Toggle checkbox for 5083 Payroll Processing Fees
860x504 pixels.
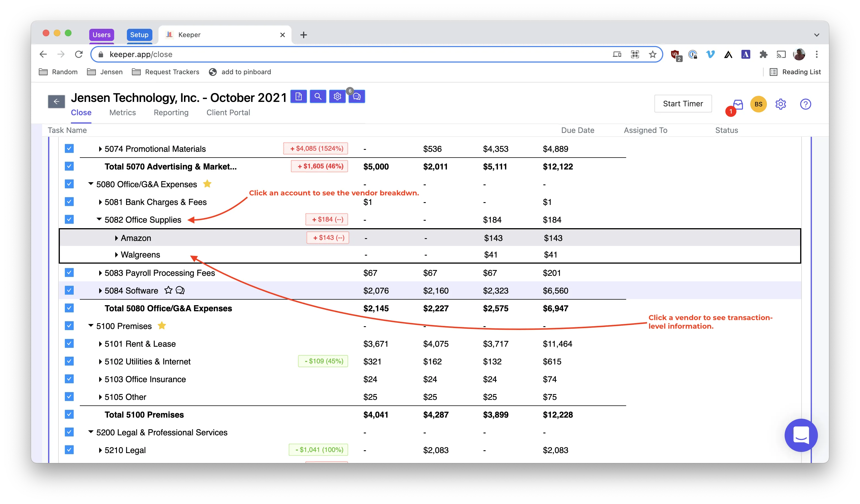[x=69, y=273]
